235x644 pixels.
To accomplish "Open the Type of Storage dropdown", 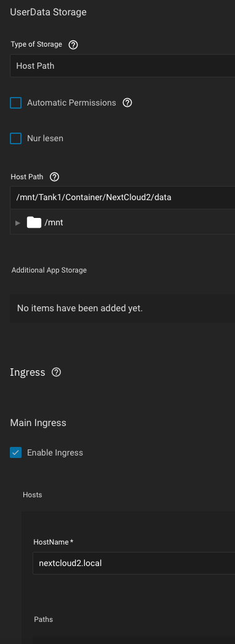I will click(122, 66).
